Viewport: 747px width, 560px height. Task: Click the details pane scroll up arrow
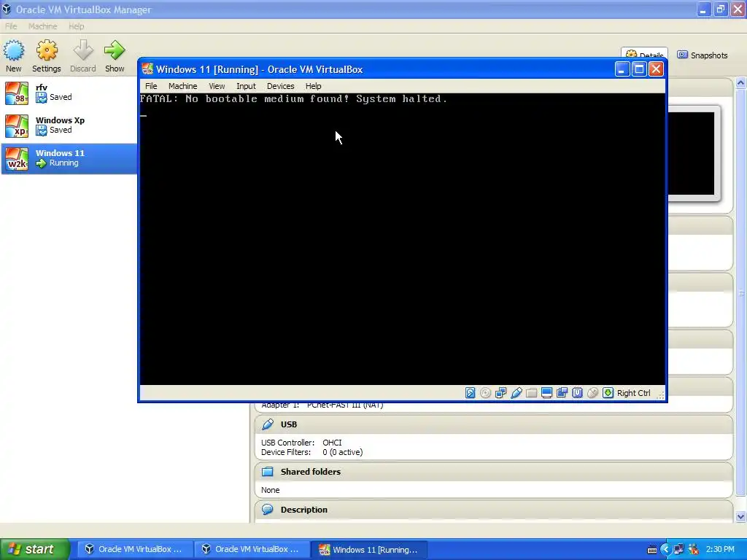741,83
